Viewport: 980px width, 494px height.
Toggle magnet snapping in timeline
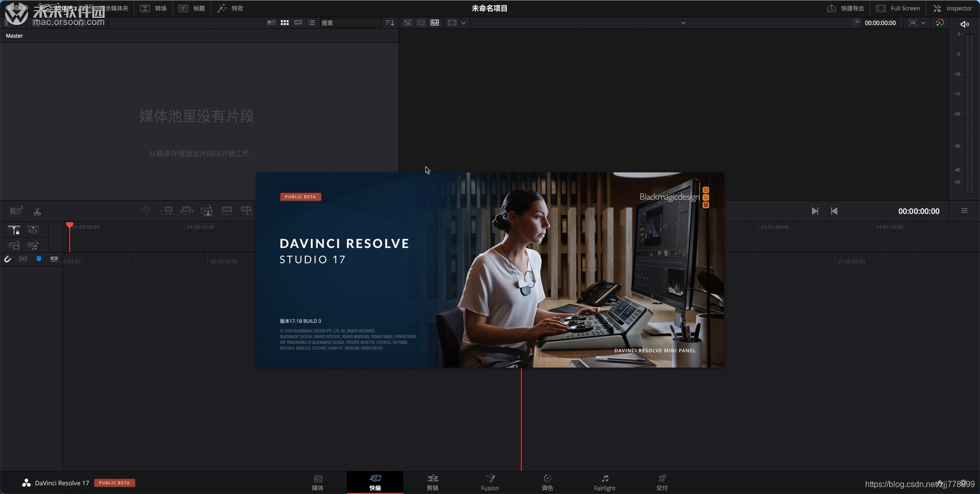click(8, 259)
